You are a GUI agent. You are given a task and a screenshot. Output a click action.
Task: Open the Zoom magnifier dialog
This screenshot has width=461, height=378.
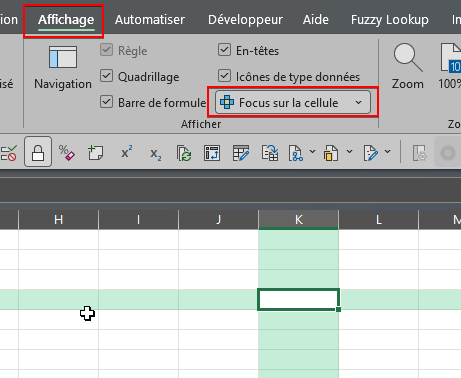click(x=408, y=67)
